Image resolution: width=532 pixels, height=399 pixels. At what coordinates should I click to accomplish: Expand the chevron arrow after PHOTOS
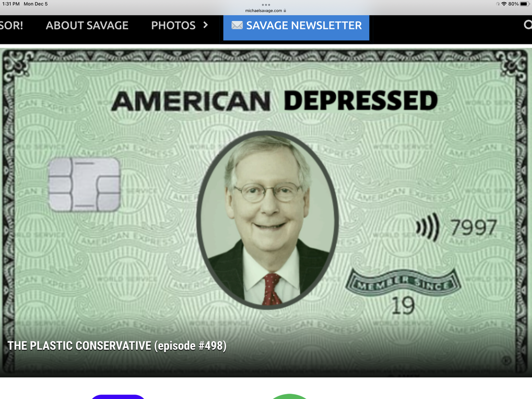[x=205, y=25]
